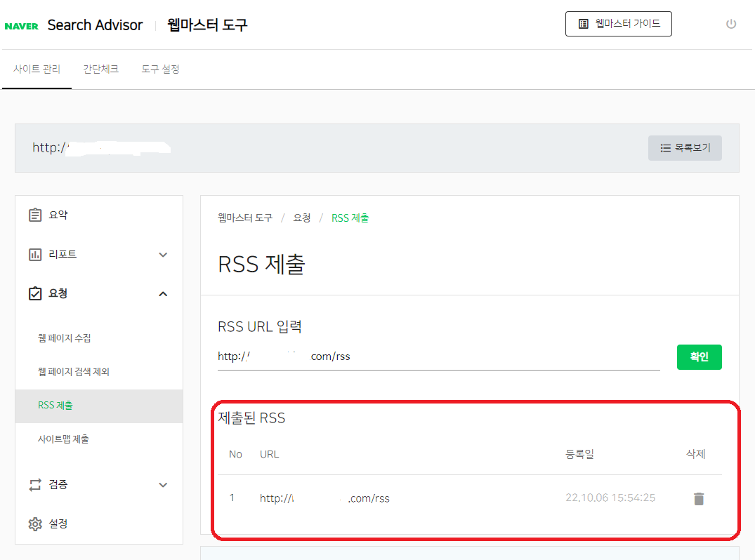The height and width of the screenshot is (560, 755).
Task: Click the 요청 checklist icon in sidebar
Action: (35, 293)
